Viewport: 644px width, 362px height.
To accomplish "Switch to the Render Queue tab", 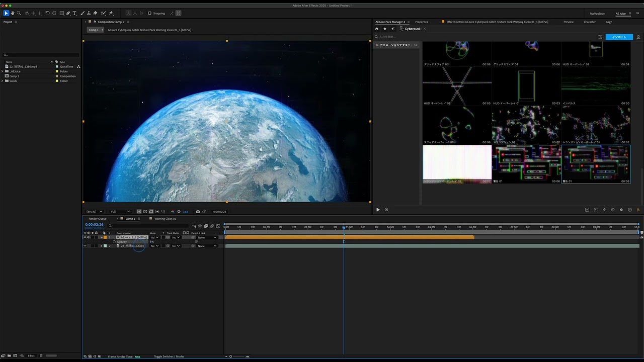I will [98, 219].
